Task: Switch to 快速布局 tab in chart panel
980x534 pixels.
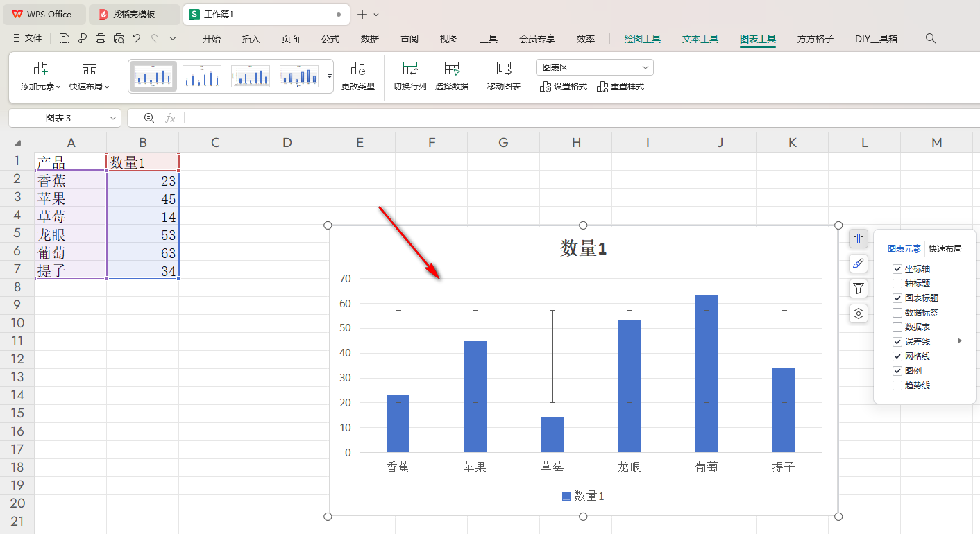Action: (945, 249)
